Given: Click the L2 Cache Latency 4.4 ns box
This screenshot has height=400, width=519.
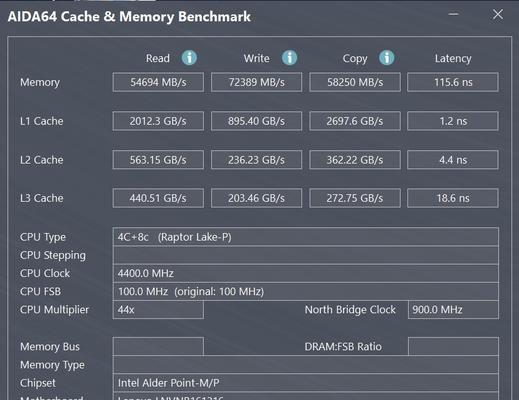Looking at the screenshot, I should pos(453,160).
